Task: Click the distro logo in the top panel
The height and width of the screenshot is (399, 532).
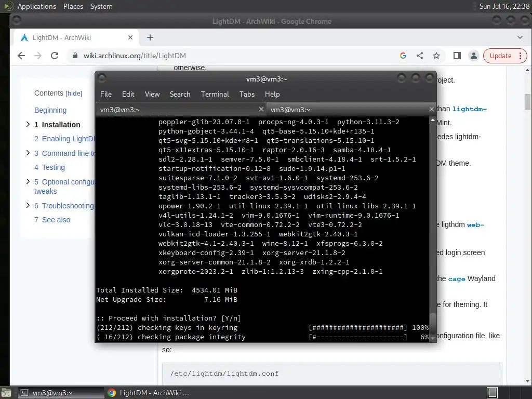Action: point(8,6)
